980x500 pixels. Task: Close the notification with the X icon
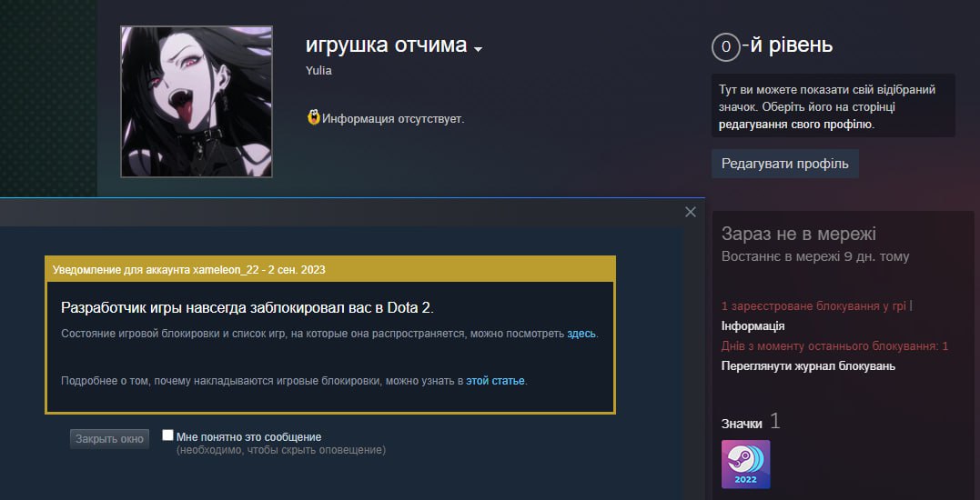coord(690,212)
